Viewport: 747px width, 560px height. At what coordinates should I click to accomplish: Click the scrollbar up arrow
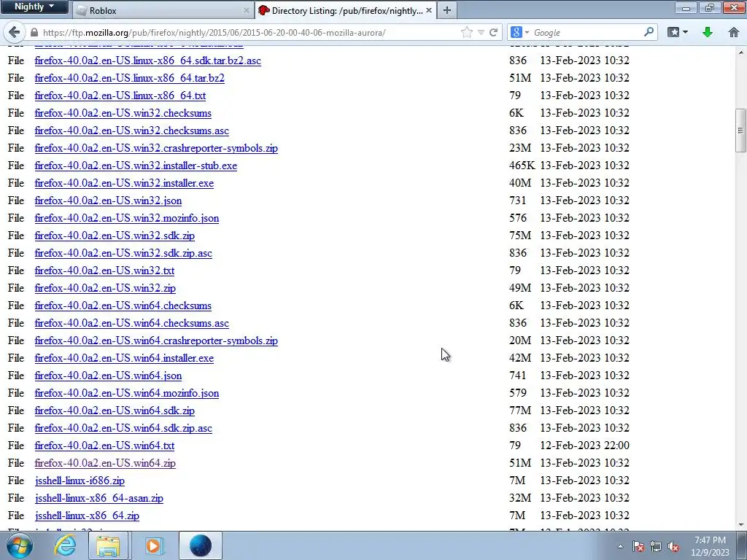point(740,51)
